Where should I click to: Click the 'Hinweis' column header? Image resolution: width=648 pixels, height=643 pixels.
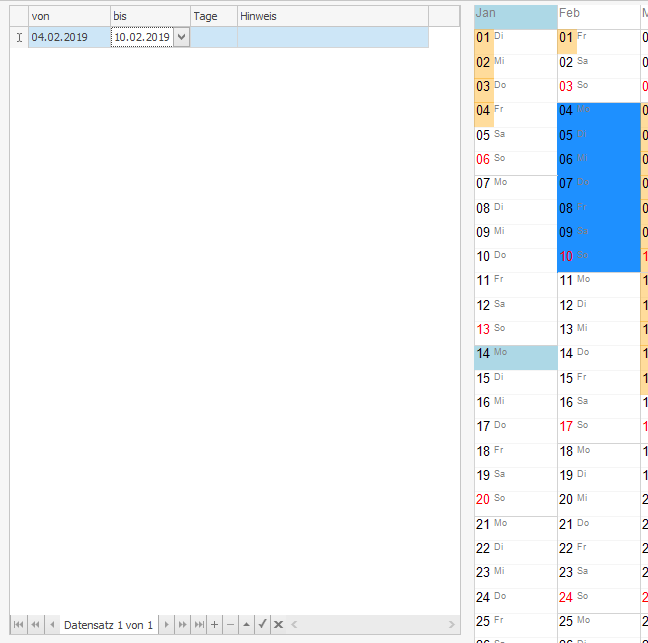[332, 16]
